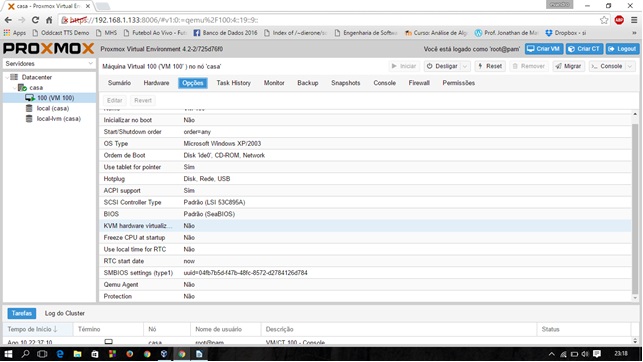The width and height of the screenshot is (643, 362).
Task: Select the Protection row
Action: (365, 296)
